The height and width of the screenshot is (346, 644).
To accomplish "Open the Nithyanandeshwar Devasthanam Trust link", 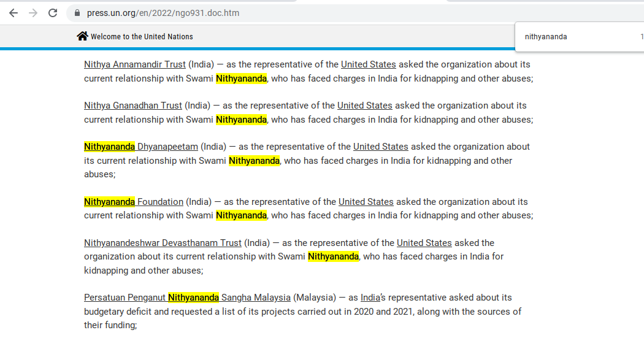I will (x=163, y=243).
